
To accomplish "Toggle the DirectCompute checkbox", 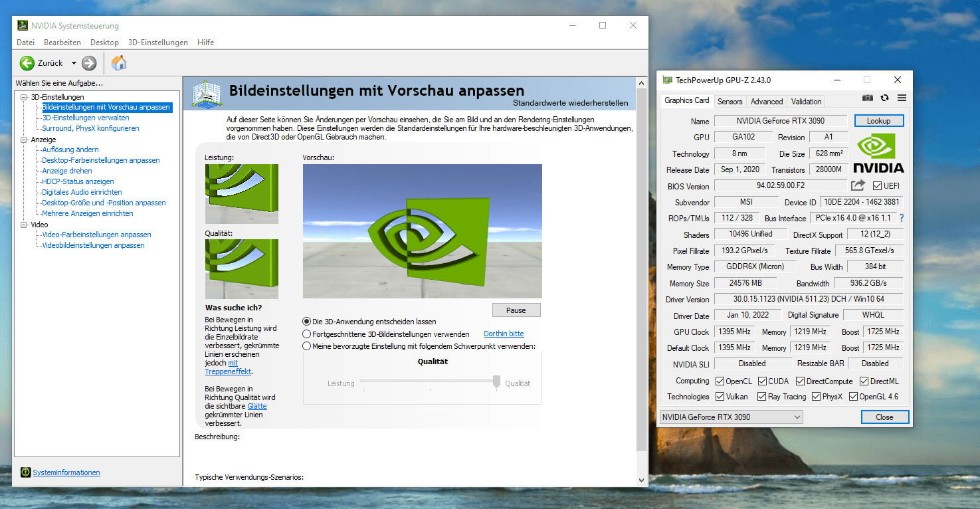I will [801, 381].
